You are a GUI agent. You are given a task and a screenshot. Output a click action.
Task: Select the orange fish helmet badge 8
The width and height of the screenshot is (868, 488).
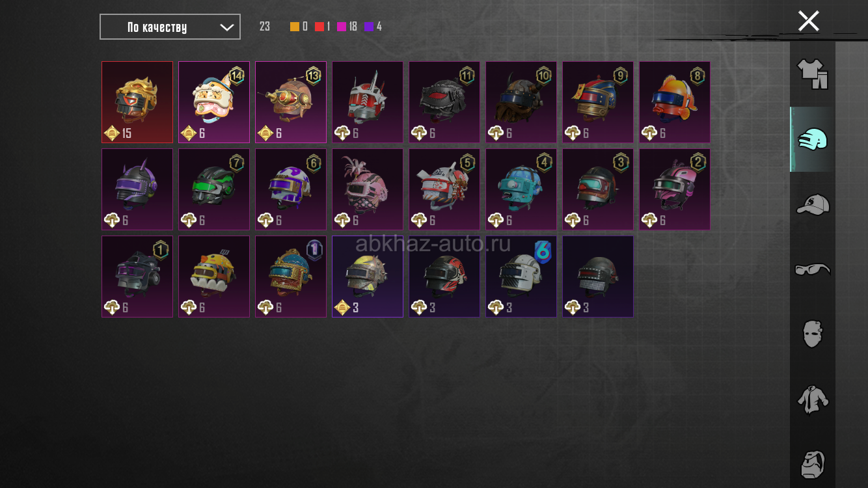coord(675,102)
